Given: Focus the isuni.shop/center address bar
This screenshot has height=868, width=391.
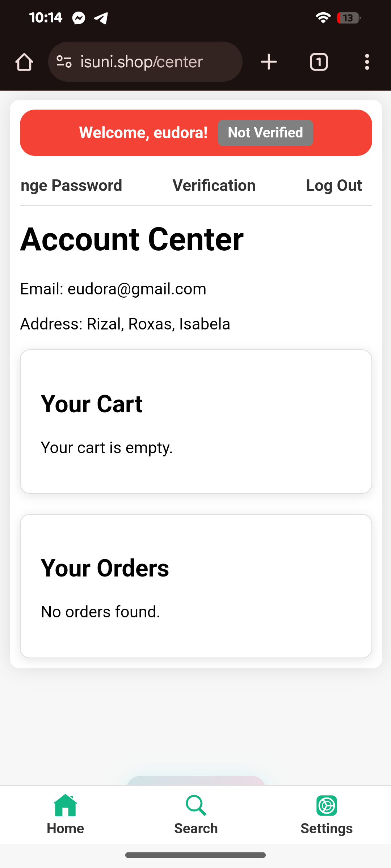Looking at the screenshot, I should click(152, 62).
